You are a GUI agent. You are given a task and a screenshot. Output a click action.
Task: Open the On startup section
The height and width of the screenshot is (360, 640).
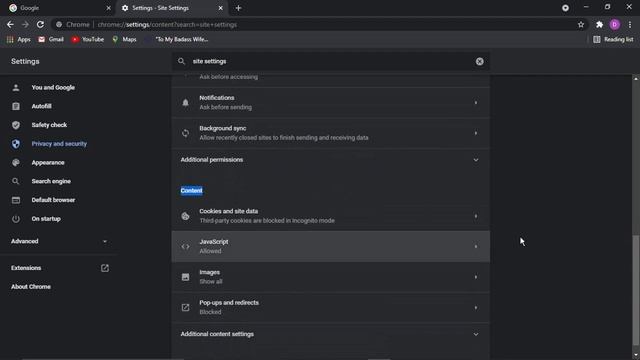46,219
